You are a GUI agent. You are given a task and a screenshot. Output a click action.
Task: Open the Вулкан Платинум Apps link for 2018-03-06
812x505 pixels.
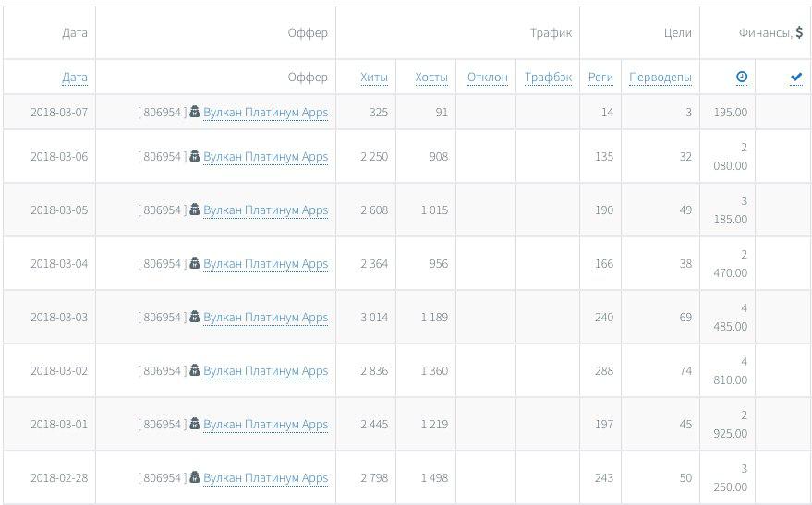pos(266,156)
